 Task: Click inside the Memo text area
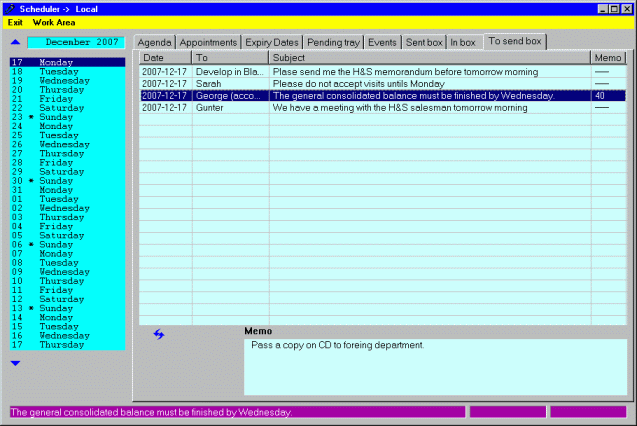point(435,366)
